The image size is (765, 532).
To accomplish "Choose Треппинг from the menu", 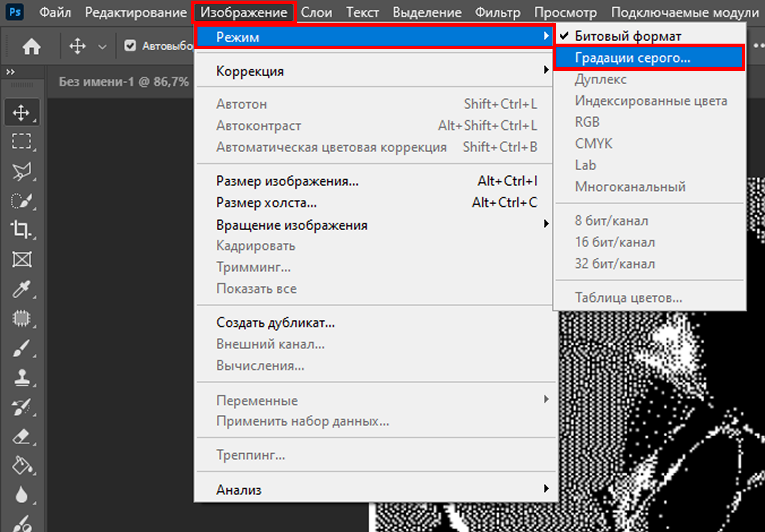I will (374, 455).
